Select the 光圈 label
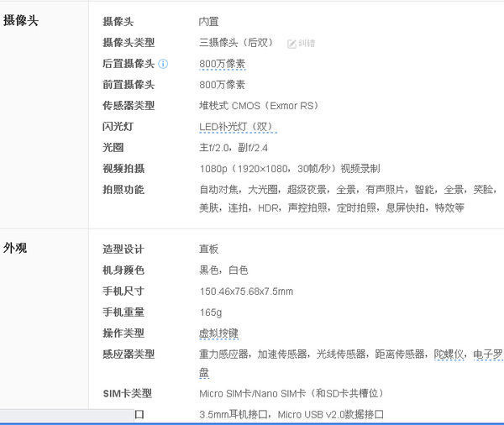The width and height of the screenshot is (504, 425). pyautogui.click(x=113, y=148)
